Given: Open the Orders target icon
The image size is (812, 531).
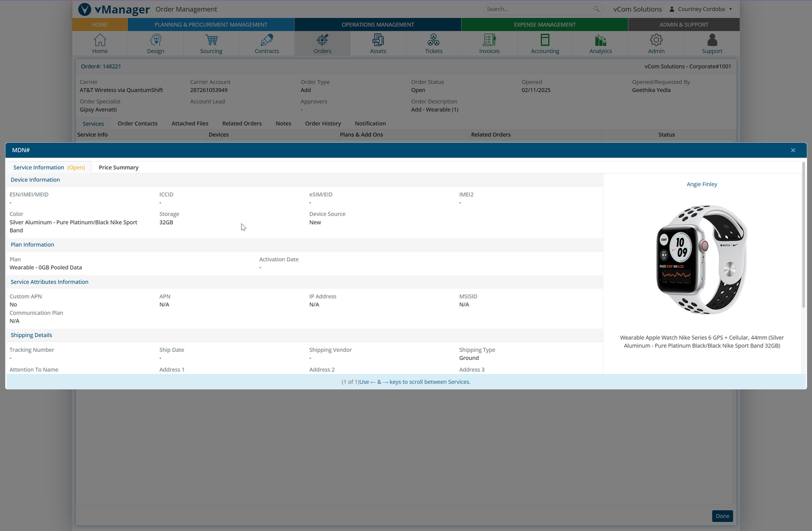Looking at the screenshot, I should click(322, 40).
